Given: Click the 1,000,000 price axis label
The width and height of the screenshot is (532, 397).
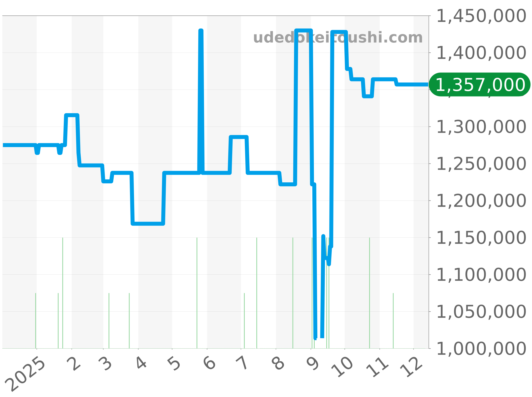Looking at the screenshot, I should click(481, 348).
